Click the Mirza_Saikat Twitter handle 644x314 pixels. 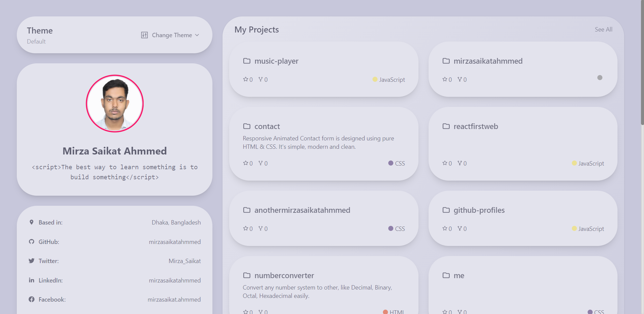point(185,261)
